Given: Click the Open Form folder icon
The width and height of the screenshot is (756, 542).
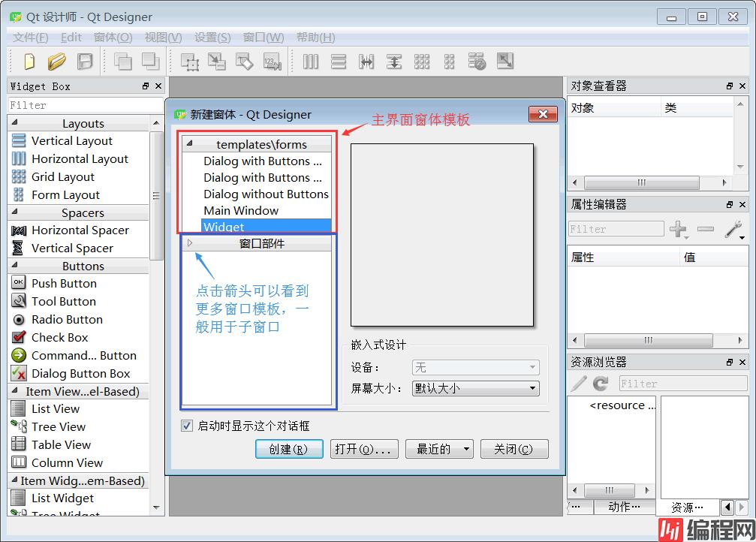Looking at the screenshot, I should point(57,61).
